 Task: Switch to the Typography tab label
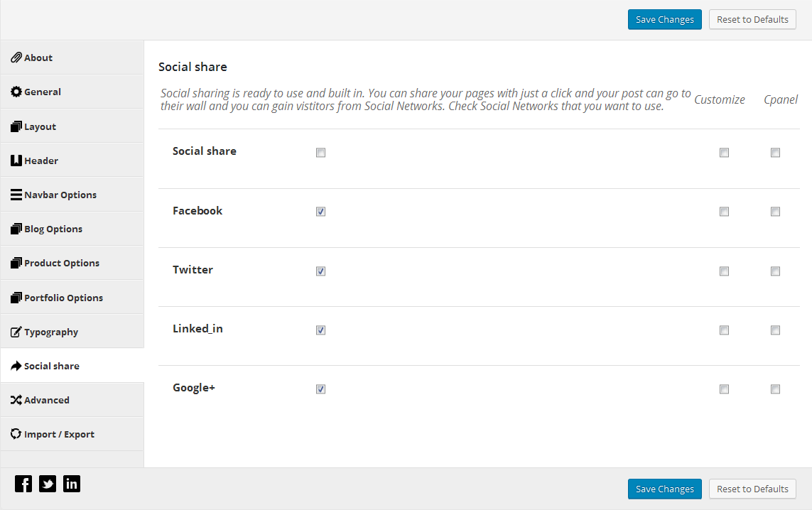pos(51,332)
